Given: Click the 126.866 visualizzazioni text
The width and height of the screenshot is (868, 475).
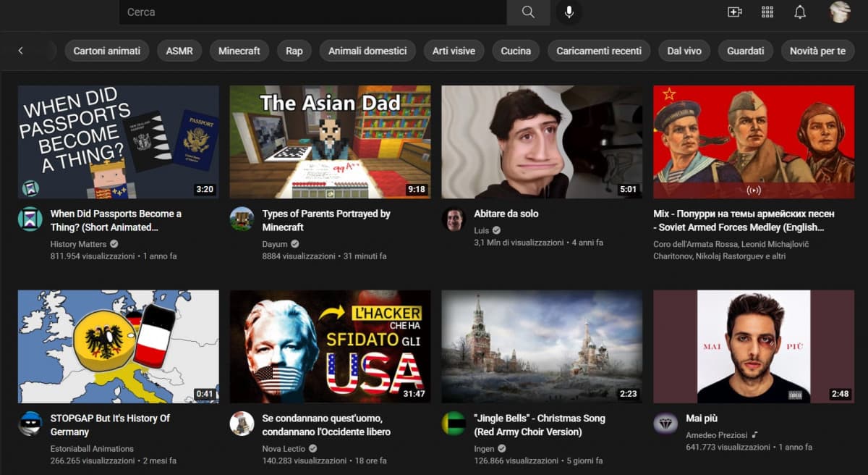Looking at the screenshot, I should (x=516, y=461).
